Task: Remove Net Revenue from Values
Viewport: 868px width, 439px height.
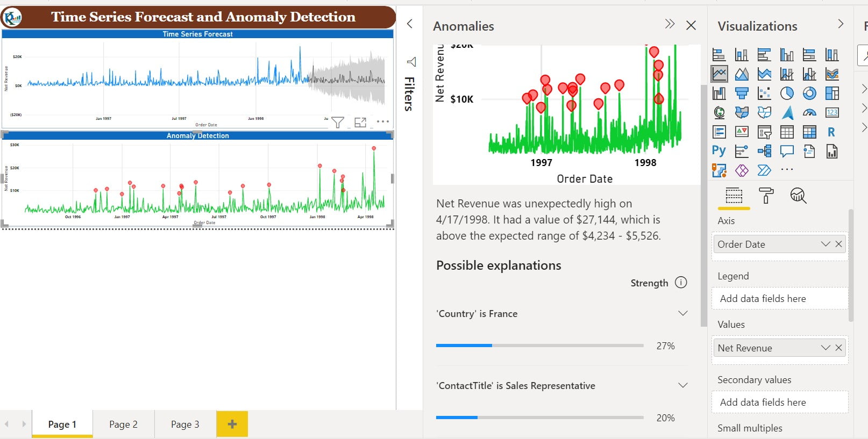Action: pos(838,348)
